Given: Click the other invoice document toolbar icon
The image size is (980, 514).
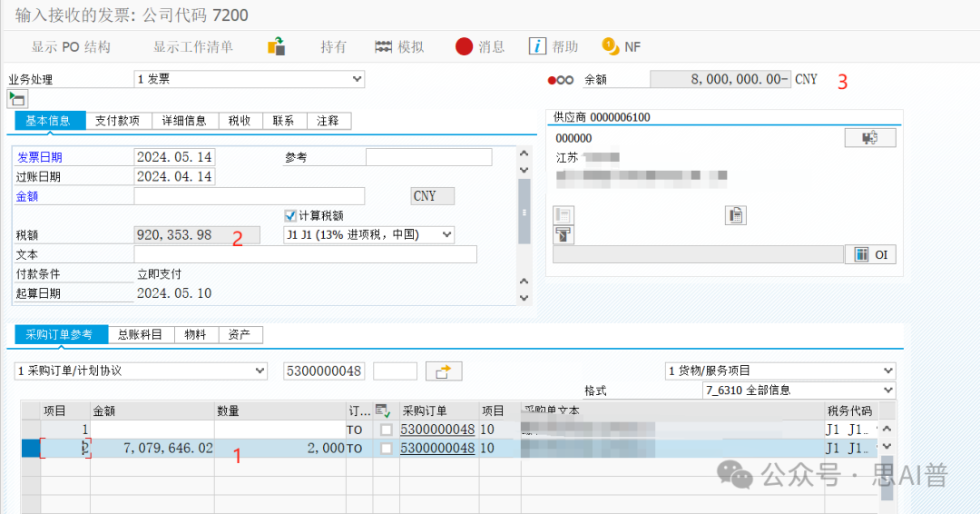Looking at the screenshot, I should coord(277,46).
